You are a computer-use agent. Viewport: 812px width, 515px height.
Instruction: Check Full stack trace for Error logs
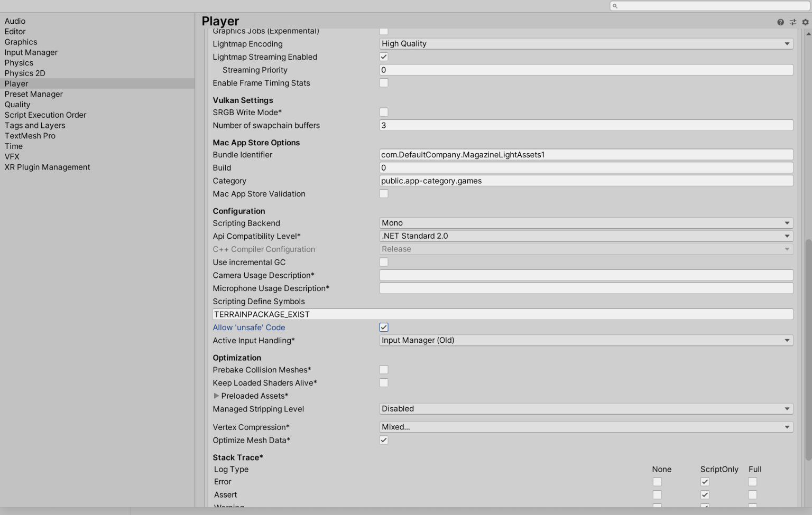pos(752,481)
